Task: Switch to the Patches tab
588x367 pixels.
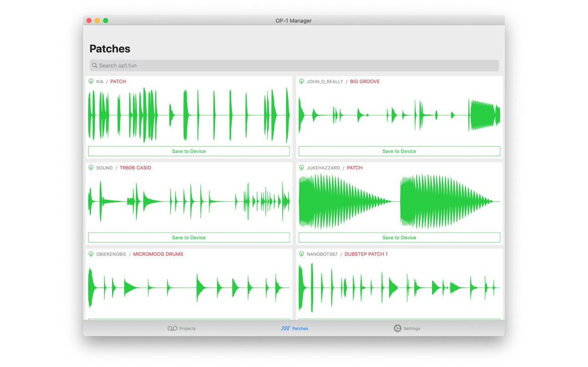Action: (294, 328)
